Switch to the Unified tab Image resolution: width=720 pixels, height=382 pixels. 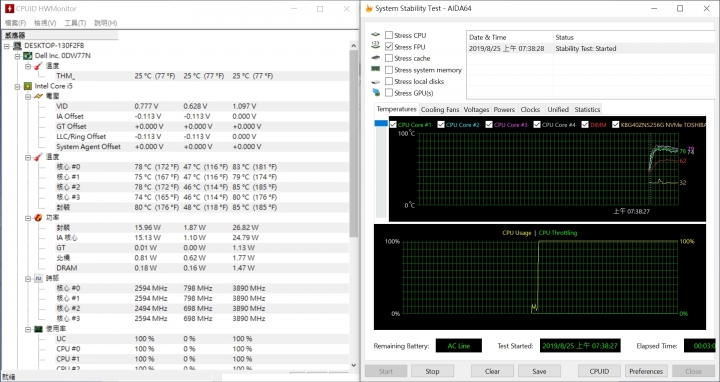558,109
